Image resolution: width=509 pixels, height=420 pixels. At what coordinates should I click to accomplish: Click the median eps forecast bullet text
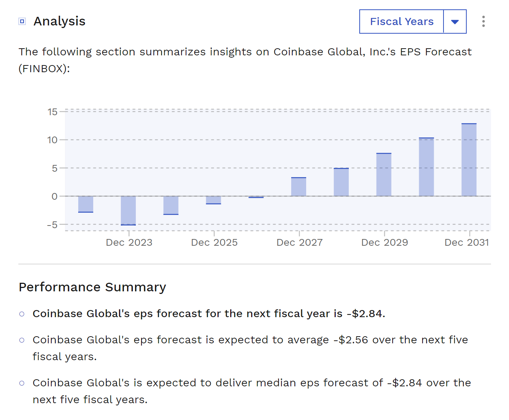(252, 383)
